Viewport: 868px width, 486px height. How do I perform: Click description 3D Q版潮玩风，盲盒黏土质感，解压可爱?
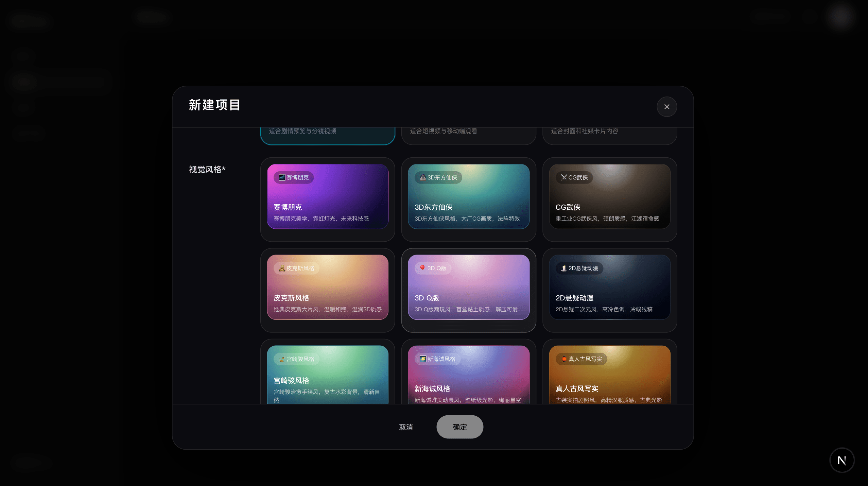pyautogui.click(x=466, y=309)
